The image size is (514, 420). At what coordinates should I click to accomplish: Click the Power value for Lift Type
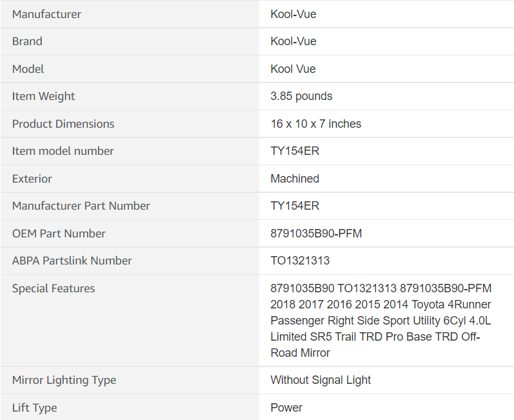click(286, 408)
